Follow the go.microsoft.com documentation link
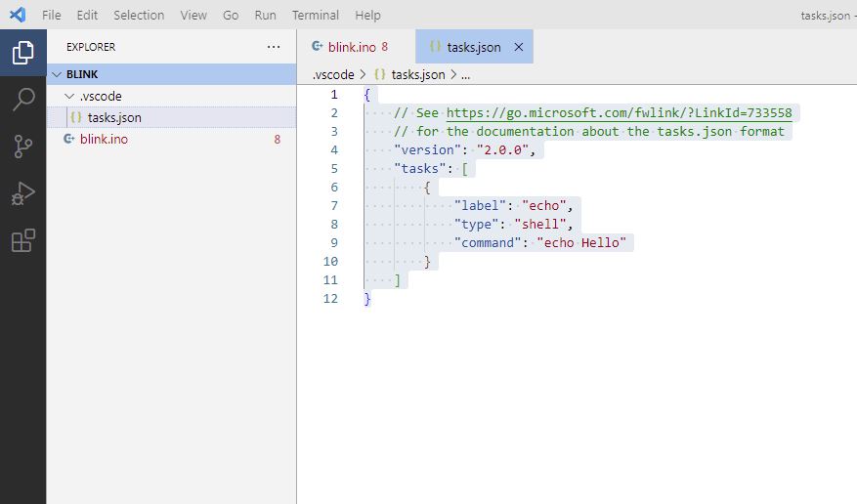 619,113
